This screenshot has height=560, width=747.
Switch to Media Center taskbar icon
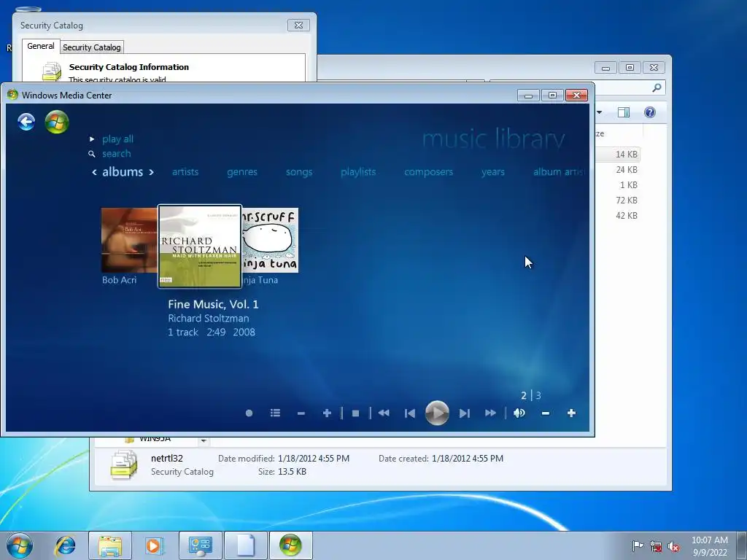tap(290, 545)
